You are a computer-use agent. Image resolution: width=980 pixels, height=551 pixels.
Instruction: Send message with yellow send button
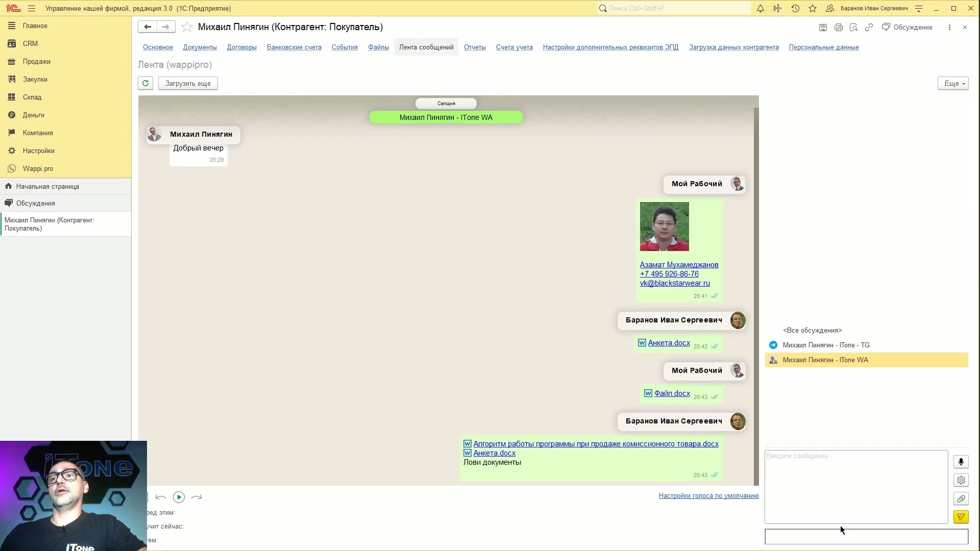pyautogui.click(x=961, y=517)
